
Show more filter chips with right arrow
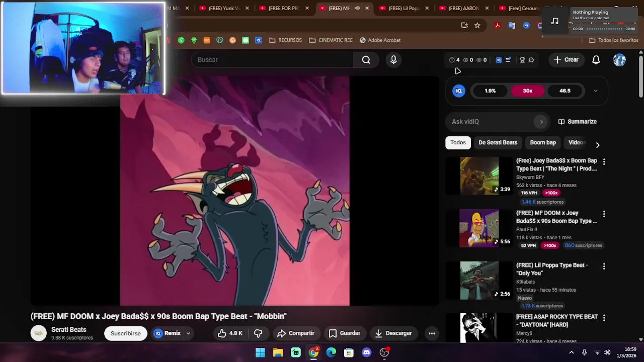point(597,145)
